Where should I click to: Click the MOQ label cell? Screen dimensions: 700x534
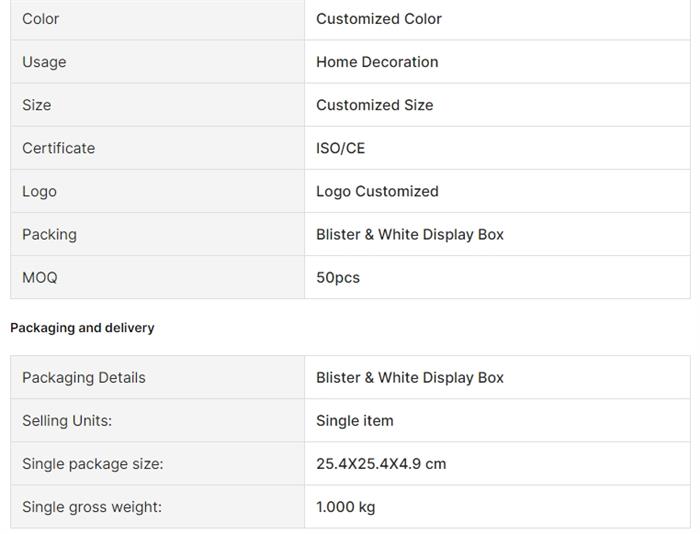(40, 277)
